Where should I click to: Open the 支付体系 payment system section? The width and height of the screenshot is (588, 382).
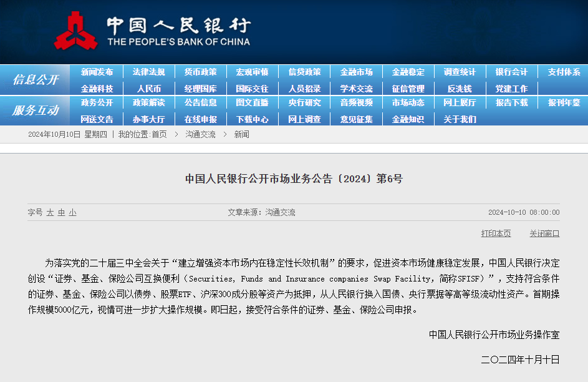pyautogui.click(x=562, y=72)
